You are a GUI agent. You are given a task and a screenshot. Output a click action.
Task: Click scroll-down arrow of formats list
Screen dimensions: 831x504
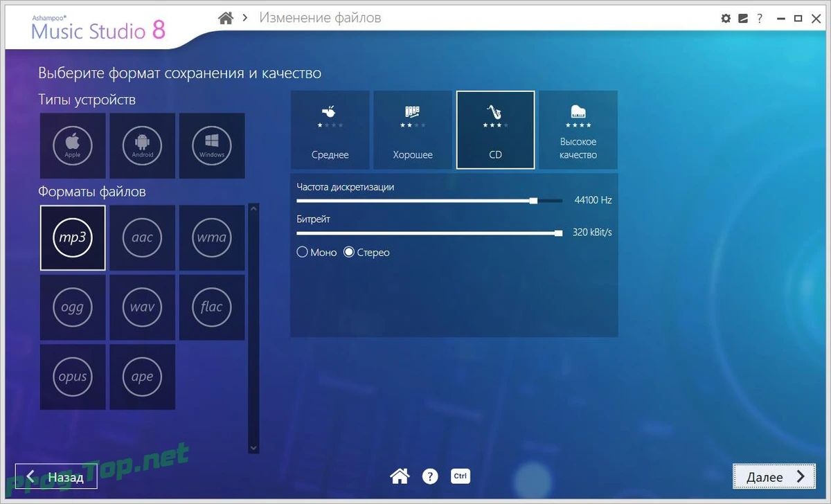[x=253, y=448]
